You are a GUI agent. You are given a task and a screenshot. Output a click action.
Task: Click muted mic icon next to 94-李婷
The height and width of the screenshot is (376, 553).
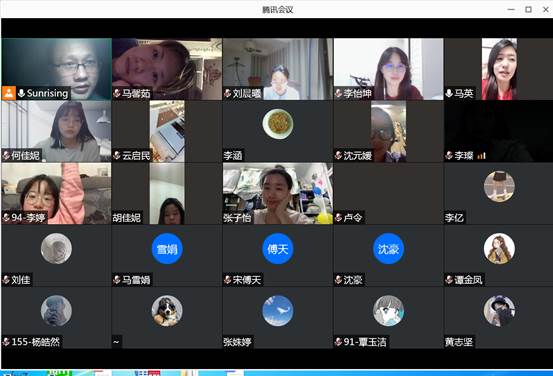pyautogui.click(x=6, y=217)
